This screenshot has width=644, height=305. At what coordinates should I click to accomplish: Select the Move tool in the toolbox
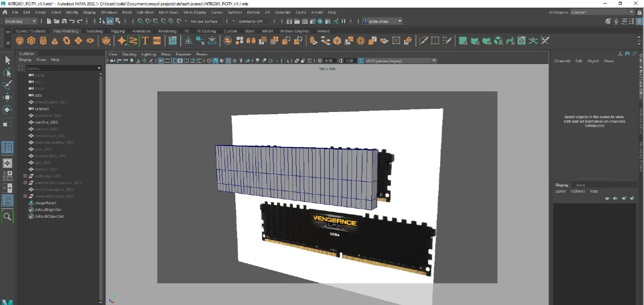[x=7, y=97]
